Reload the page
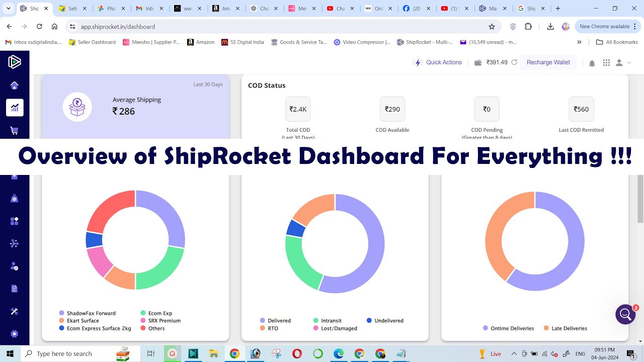Viewport: 644px width, 362px height. [39, 27]
